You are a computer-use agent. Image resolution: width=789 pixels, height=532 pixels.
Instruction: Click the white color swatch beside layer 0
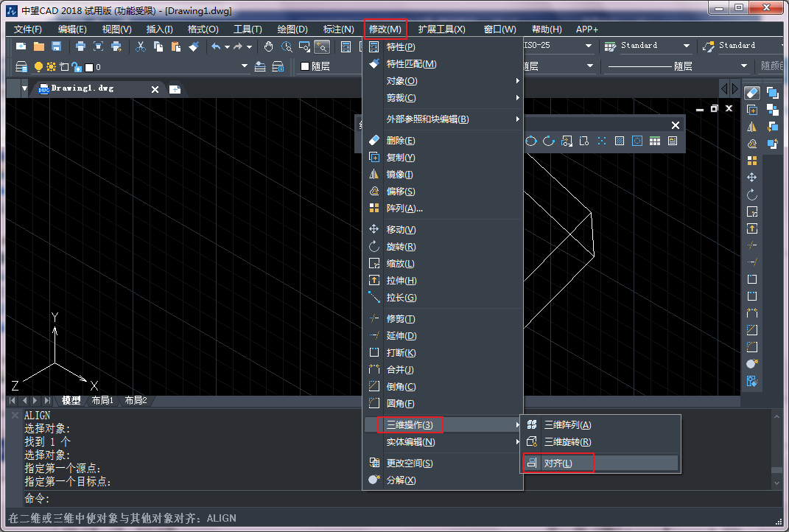point(88,66)
